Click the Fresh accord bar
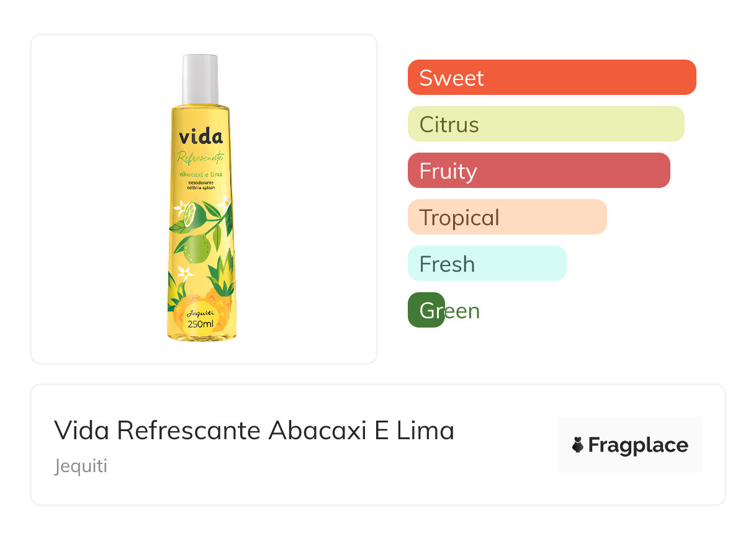 click(x=487, y=264)
